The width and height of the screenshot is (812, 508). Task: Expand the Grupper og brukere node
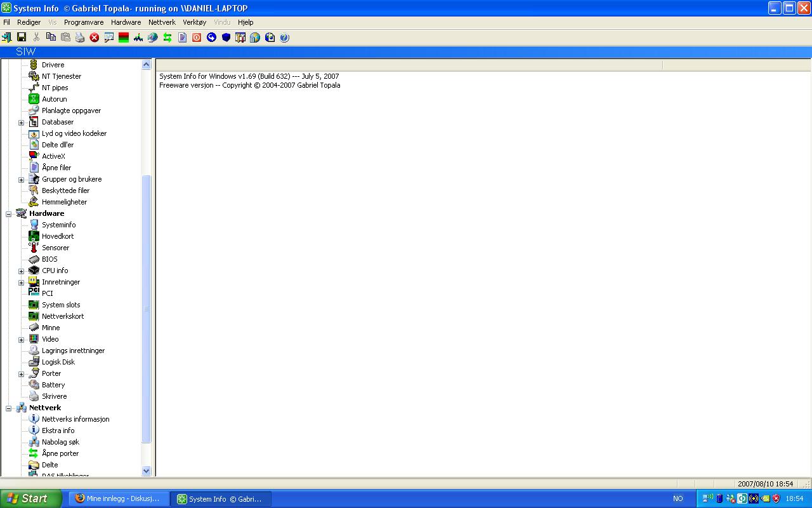point(21,180)
